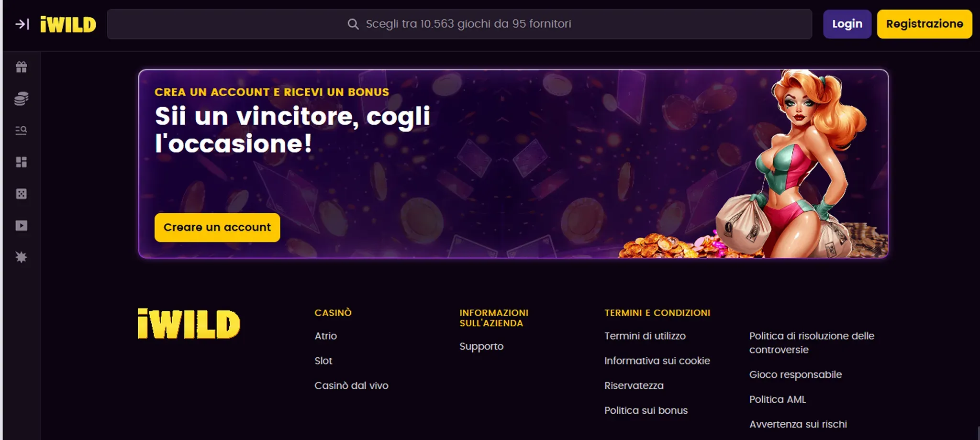This screenshot has width=980, height=440.
Task: Open the coins stack sidebar icon
Action: point(21,99)
